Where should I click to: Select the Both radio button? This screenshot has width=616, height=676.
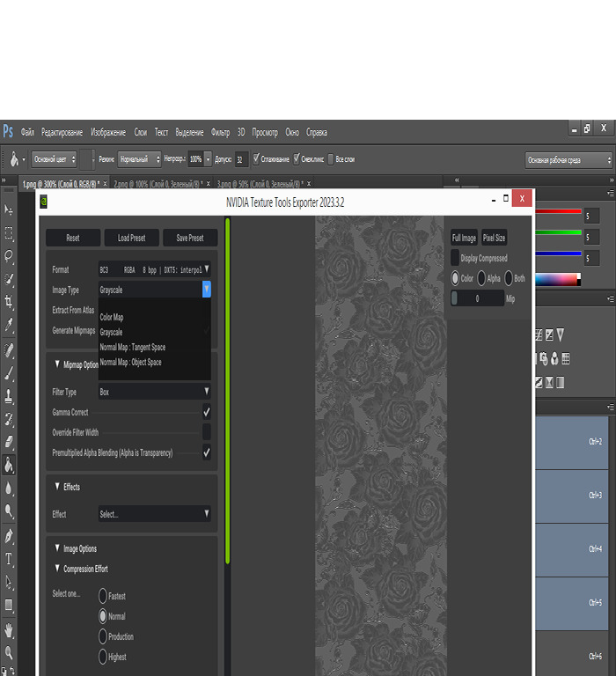tap(509, 278)
